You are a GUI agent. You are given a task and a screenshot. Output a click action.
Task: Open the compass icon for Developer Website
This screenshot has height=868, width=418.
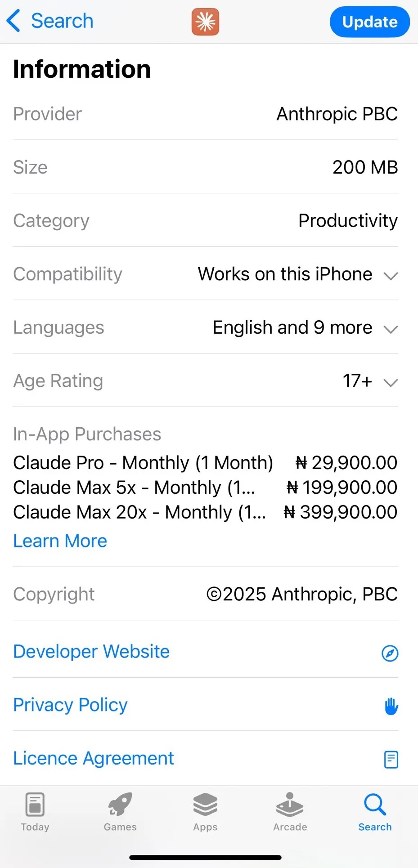[390, 653]
